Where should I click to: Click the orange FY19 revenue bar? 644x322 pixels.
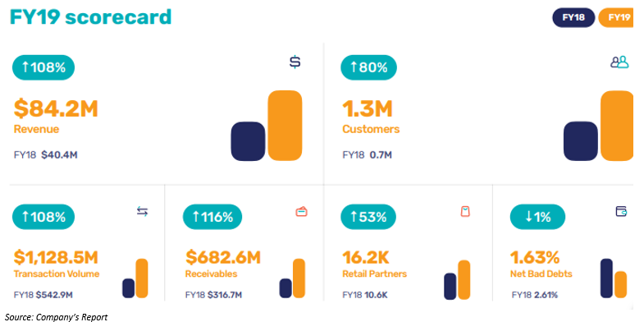click(285, 126)
